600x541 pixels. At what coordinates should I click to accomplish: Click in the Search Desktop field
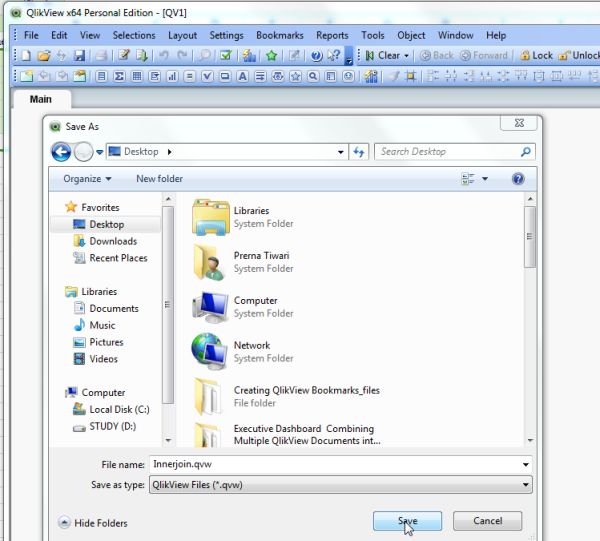449,152
